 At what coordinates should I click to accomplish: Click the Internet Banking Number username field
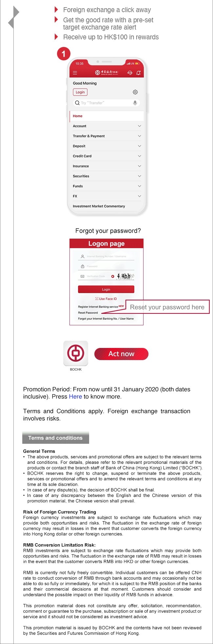point(106,256)
